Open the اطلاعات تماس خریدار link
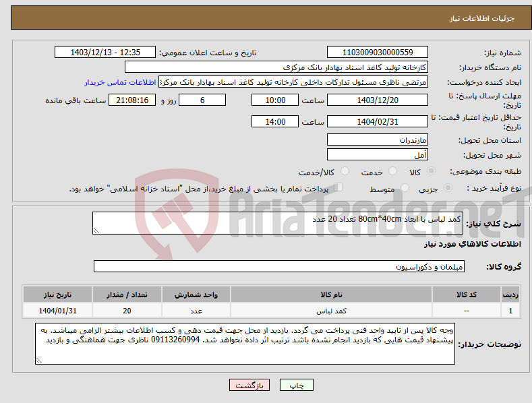532x403 pixels. [120, 82]
